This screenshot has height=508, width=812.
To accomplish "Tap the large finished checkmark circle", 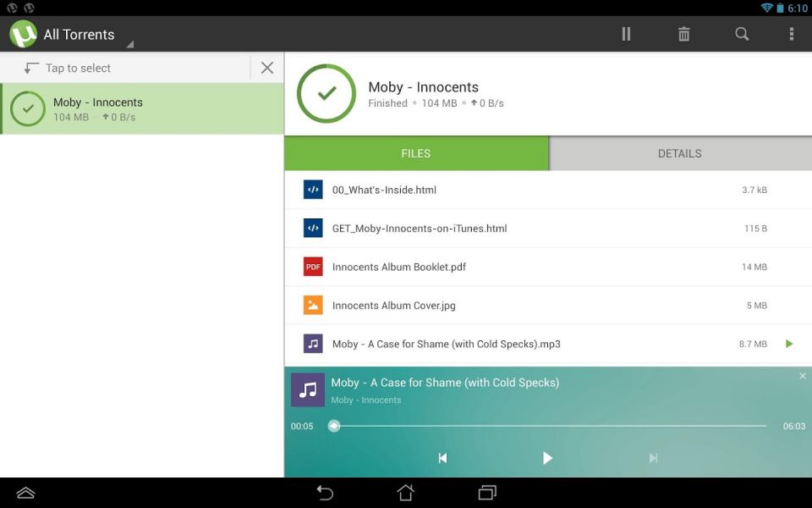I will [x=326, y=93].
